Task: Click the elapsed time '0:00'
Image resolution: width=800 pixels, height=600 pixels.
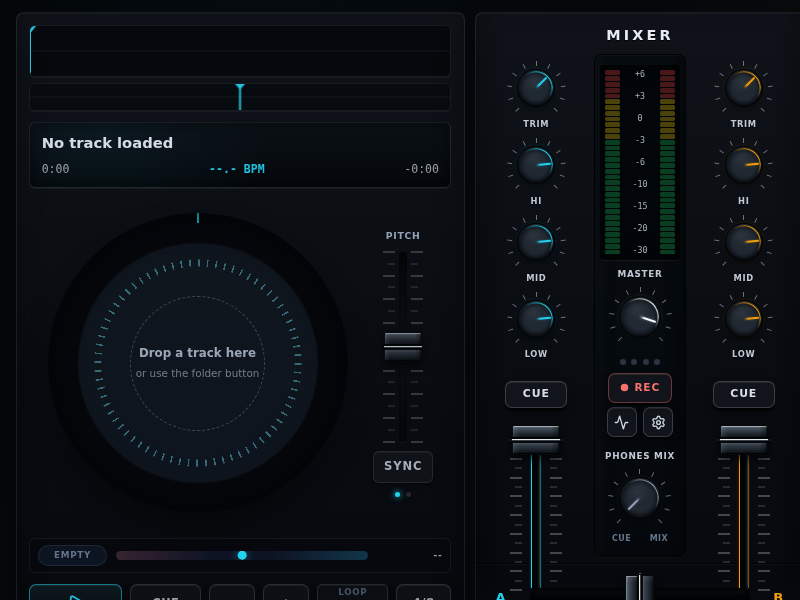Action: [x=55, y=169]
